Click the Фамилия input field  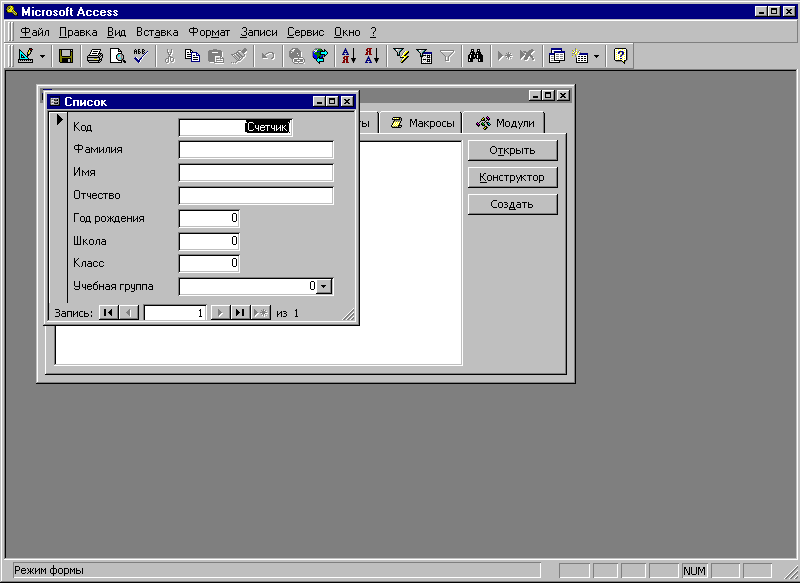pos(256,150)
